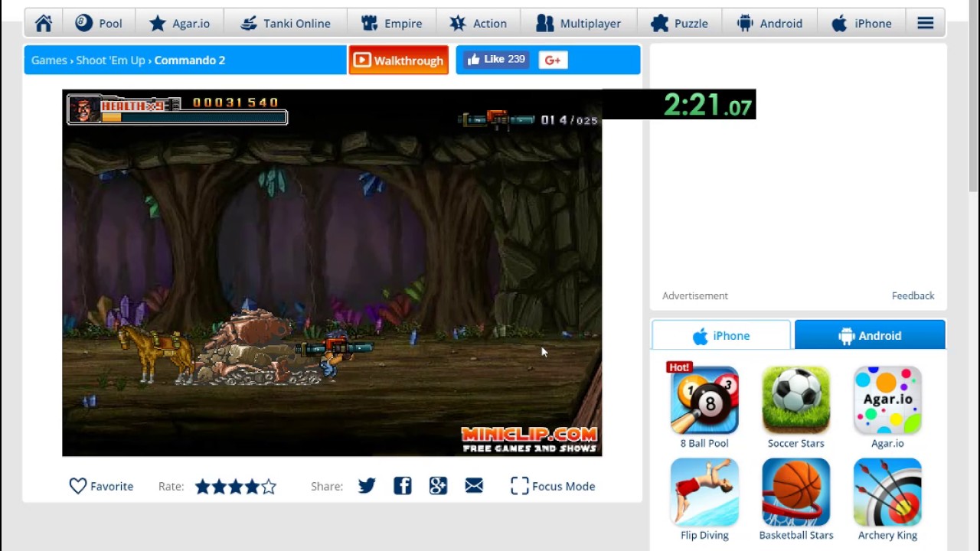
Task: Rate the game one star
Action: (203, 486)
